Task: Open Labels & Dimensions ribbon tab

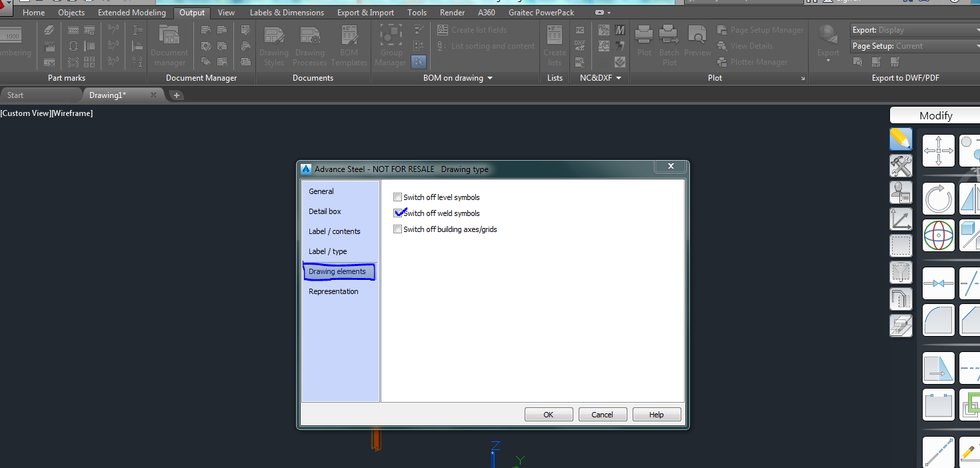Action: click(287, 13)
